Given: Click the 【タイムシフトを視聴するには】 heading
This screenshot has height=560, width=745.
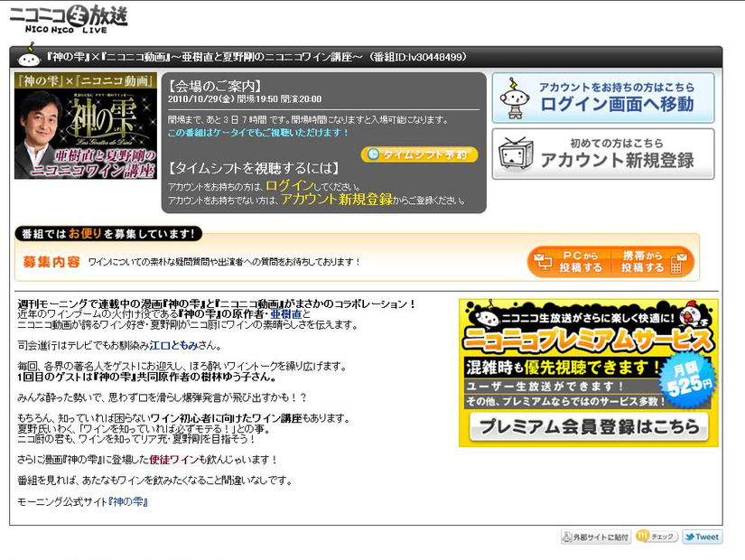Looking at the screenshot, I should click(x=254, y=168).
